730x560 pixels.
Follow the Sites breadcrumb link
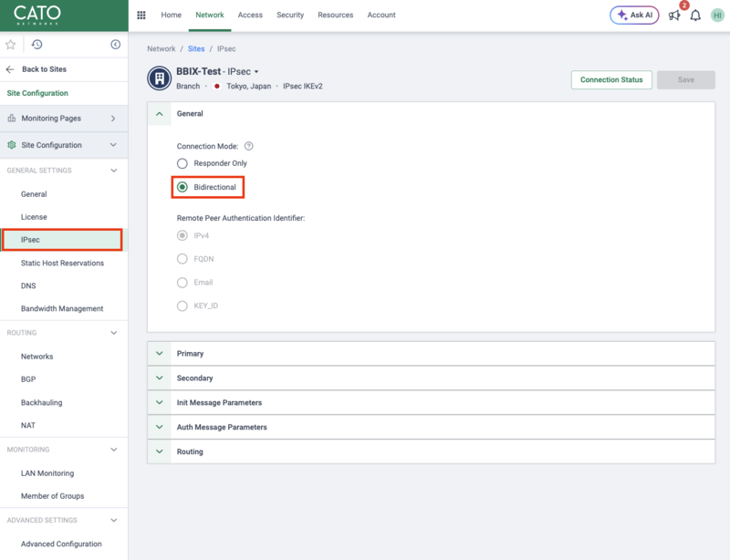196,49
